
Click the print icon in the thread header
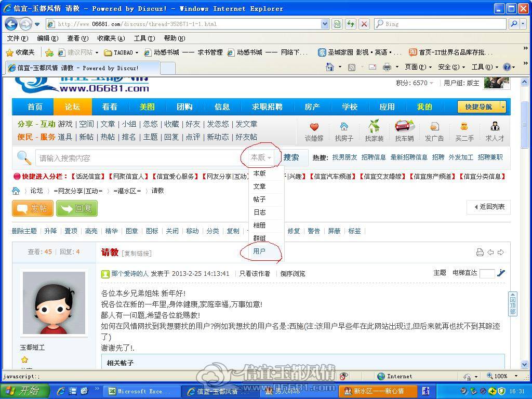click(x=480, y=252)
